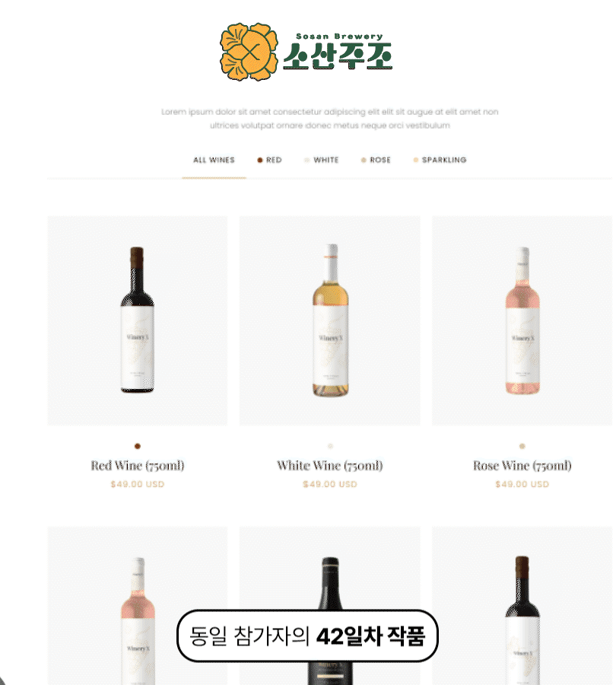Click the brown dot beside RED
This screenshot has width=616, height=685.
coord(260,161)
